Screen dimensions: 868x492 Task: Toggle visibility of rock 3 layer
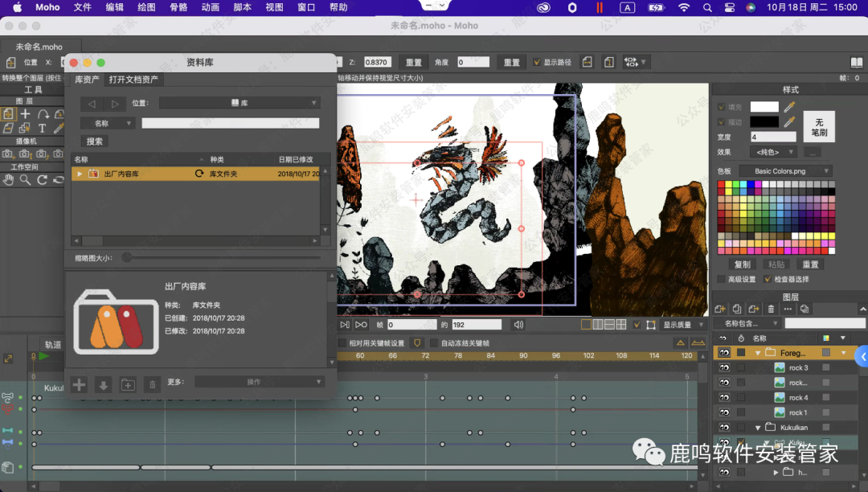724,367
